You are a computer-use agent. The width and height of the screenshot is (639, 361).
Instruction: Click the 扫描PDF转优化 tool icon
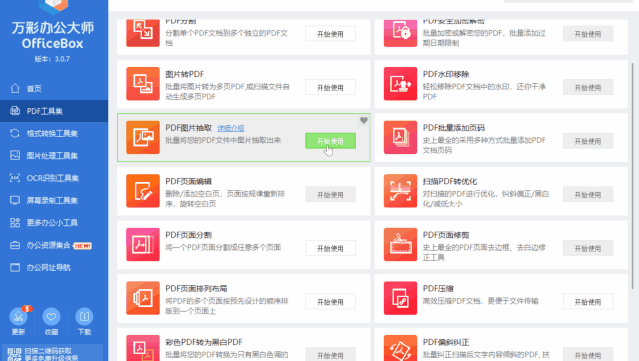(400, 191)
